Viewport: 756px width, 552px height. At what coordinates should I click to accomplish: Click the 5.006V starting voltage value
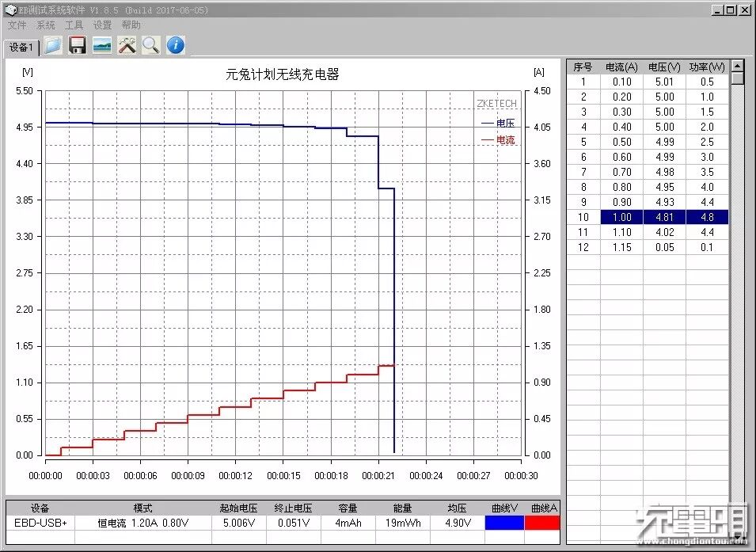[x=238, y=523]
